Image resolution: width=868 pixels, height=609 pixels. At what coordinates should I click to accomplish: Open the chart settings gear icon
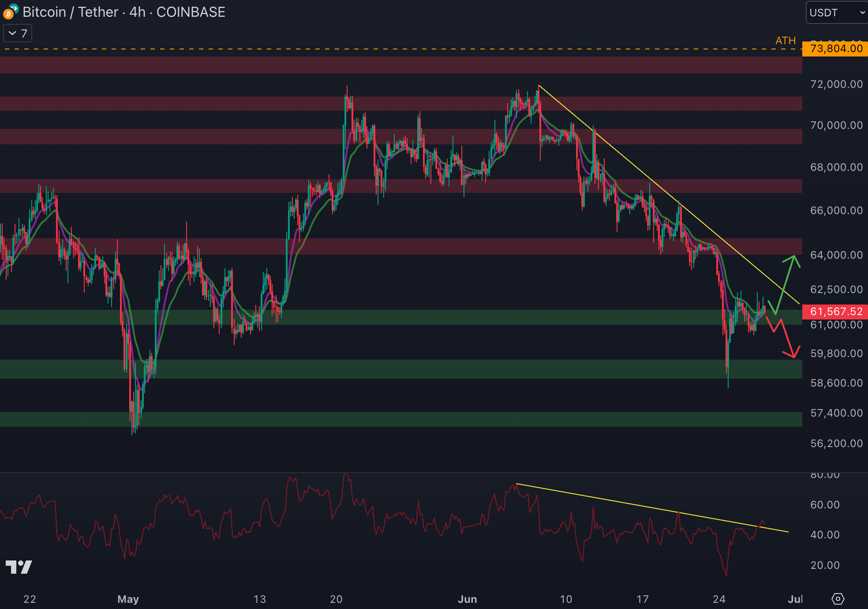pos(837,599)
